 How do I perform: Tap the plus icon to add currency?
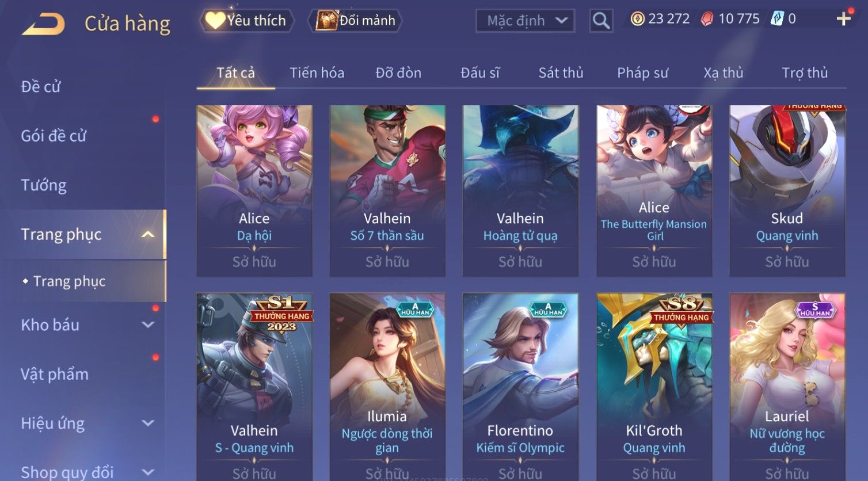[843, 19]
